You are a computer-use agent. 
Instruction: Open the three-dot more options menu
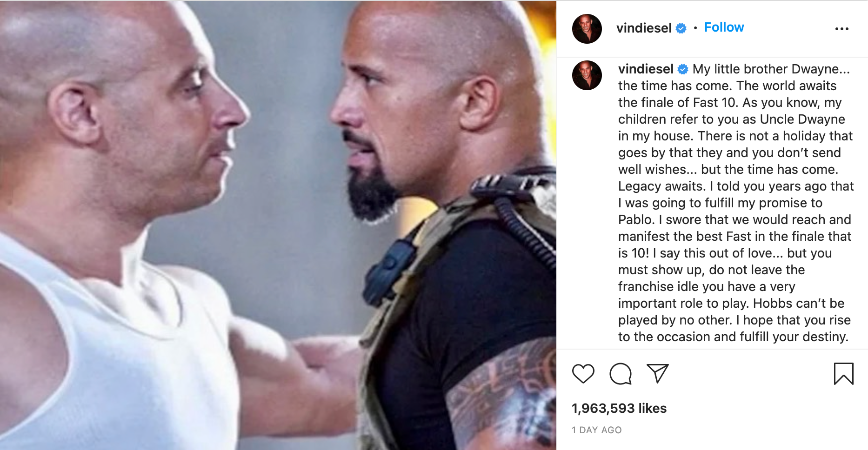coord(841,29)
